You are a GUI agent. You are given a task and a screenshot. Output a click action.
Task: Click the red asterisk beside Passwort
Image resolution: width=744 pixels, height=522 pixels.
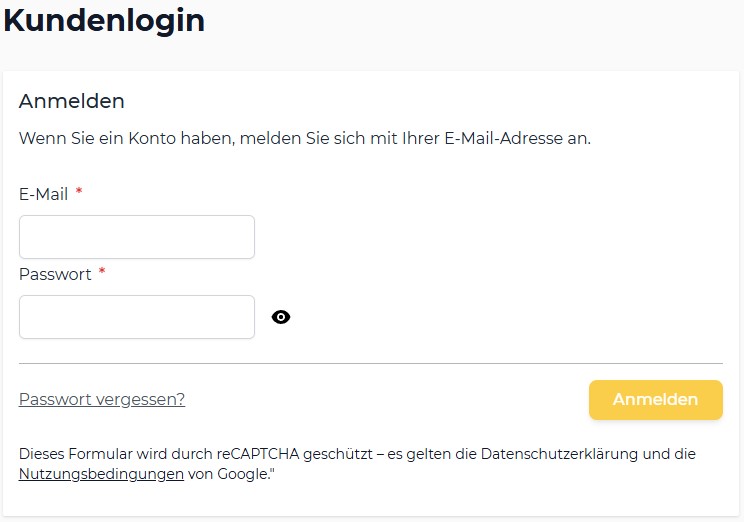(102, 271)
